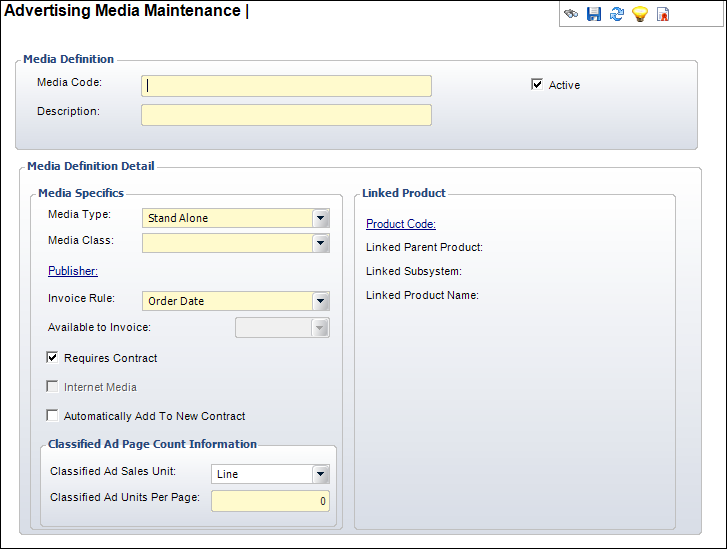
Task: Click the yellow light bulb icon
Action: click(640, 14)
